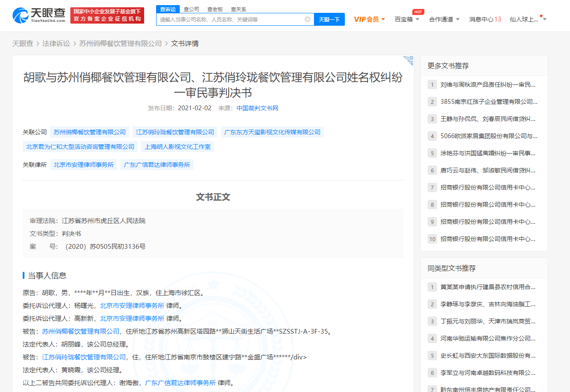Viewport: 570px width, 392px height.
Task: Click the 更多文书推荐 panel heading
Action: [x=448, y=66]
